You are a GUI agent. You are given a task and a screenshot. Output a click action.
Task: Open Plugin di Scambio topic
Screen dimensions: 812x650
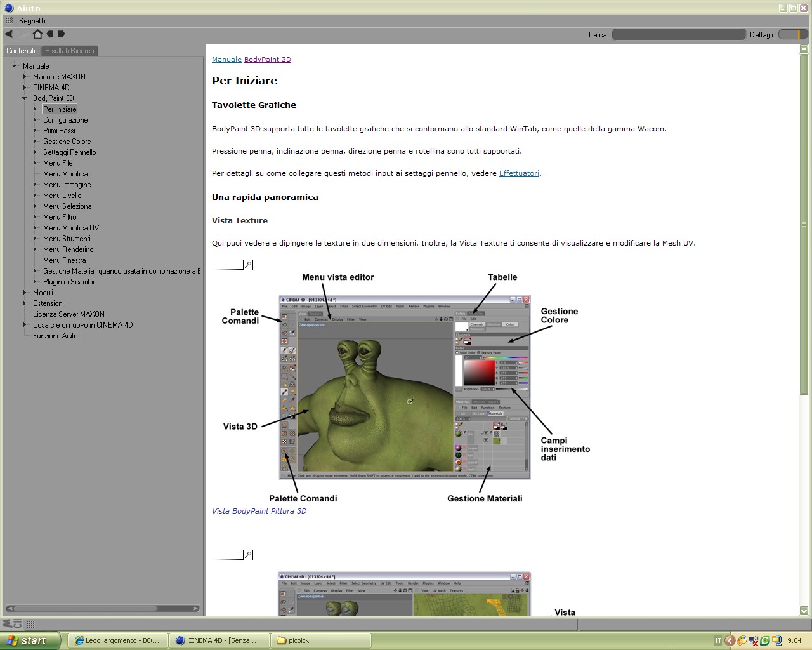[x=70, y=282]
